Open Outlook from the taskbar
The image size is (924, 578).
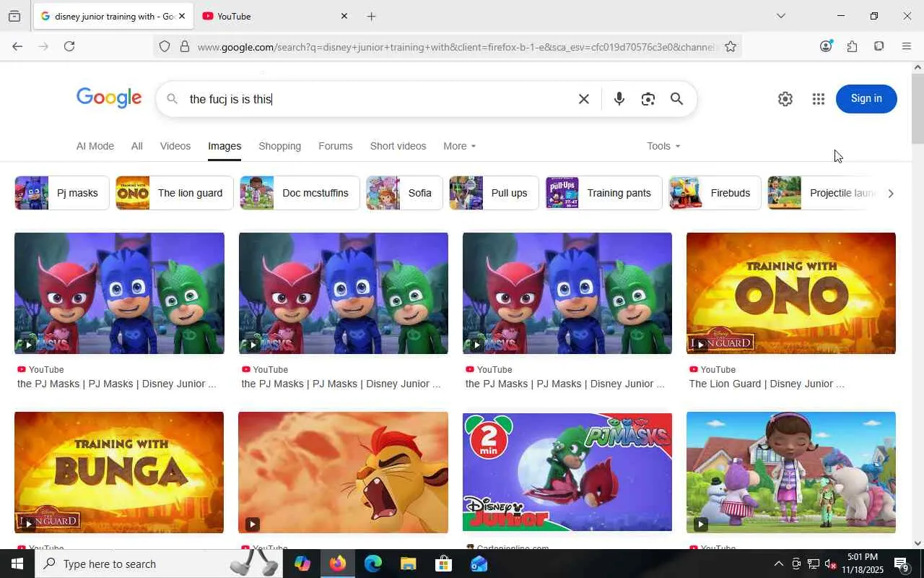479,564
